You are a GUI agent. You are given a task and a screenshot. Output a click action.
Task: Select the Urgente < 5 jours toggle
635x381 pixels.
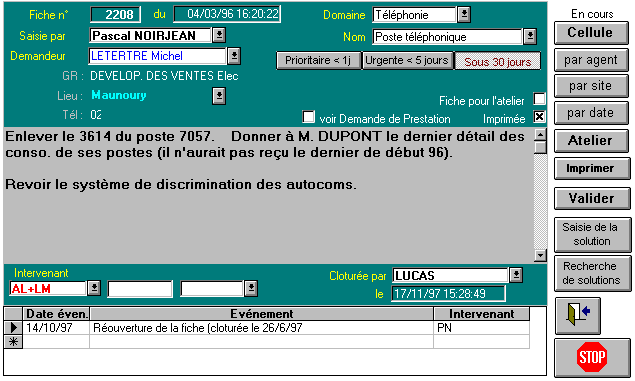click(407, 61)
